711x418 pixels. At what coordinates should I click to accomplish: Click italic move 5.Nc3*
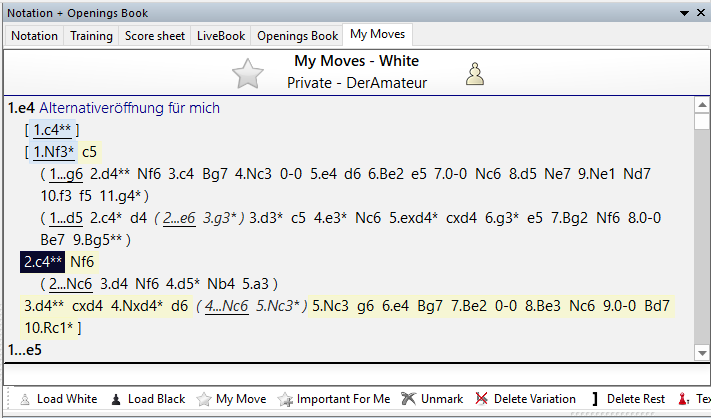coord(278,306)
